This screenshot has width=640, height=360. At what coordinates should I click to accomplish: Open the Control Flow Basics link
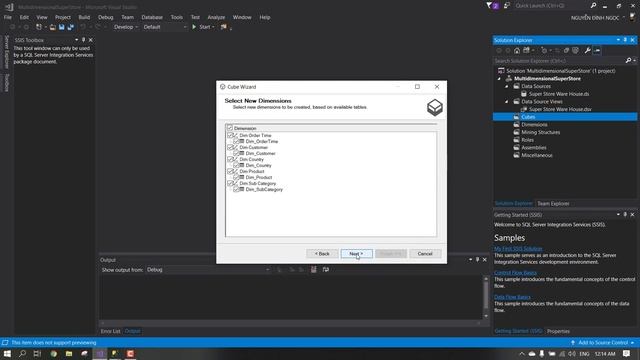click(515, 273)
